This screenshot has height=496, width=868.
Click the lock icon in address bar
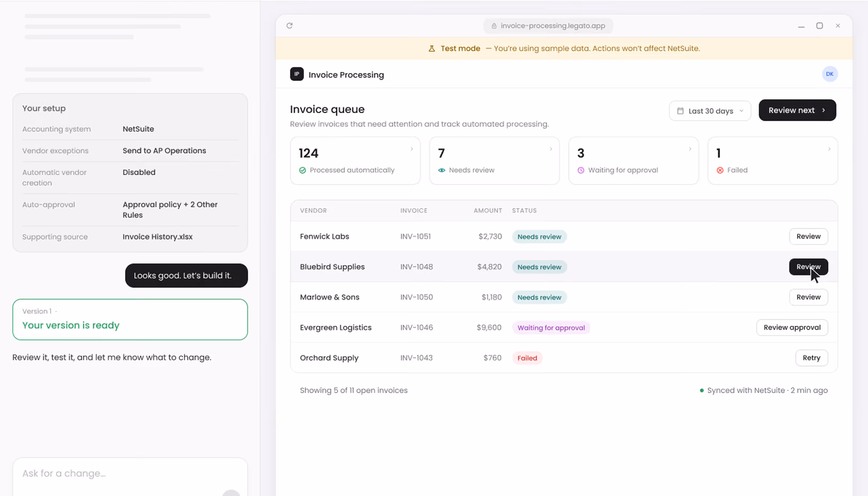pos(494,26)
